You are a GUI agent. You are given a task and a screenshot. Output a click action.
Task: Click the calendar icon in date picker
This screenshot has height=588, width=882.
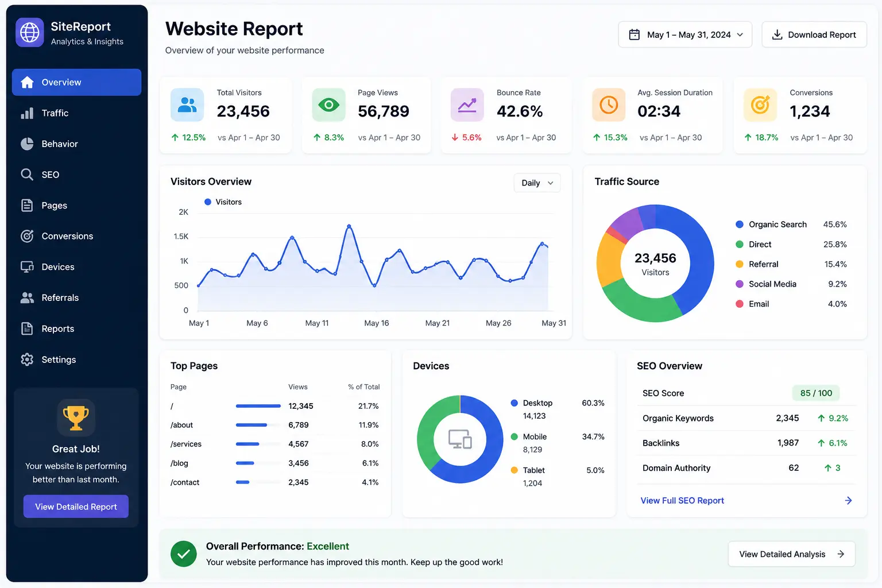coord(635,34)
